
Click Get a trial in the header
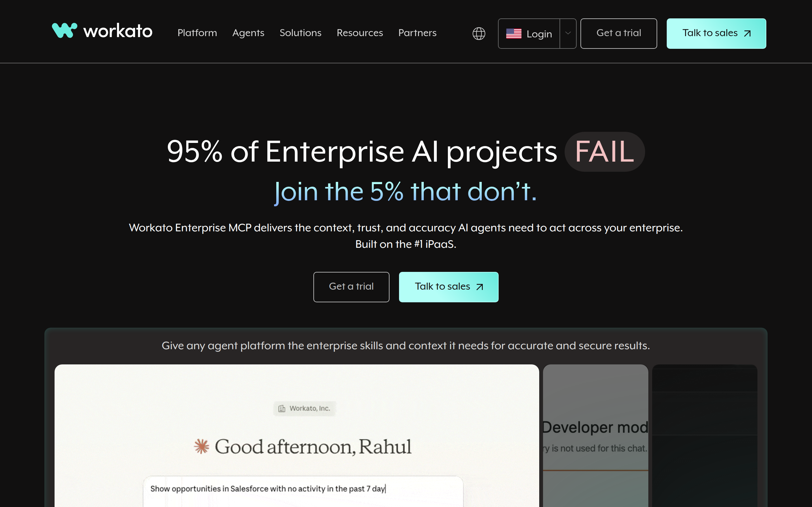[x=619, y=33]
